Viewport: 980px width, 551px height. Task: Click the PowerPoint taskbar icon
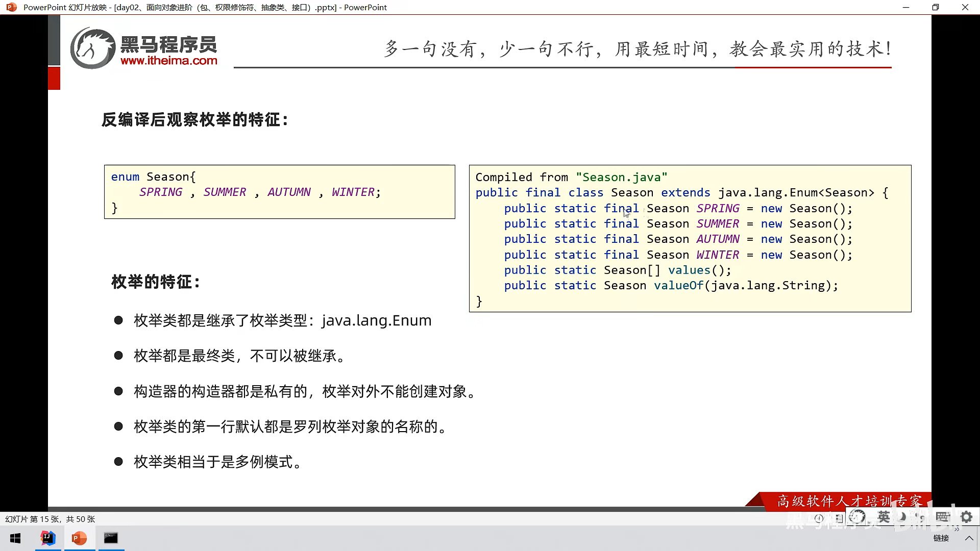pyautogui.click(x=79, y=538)
